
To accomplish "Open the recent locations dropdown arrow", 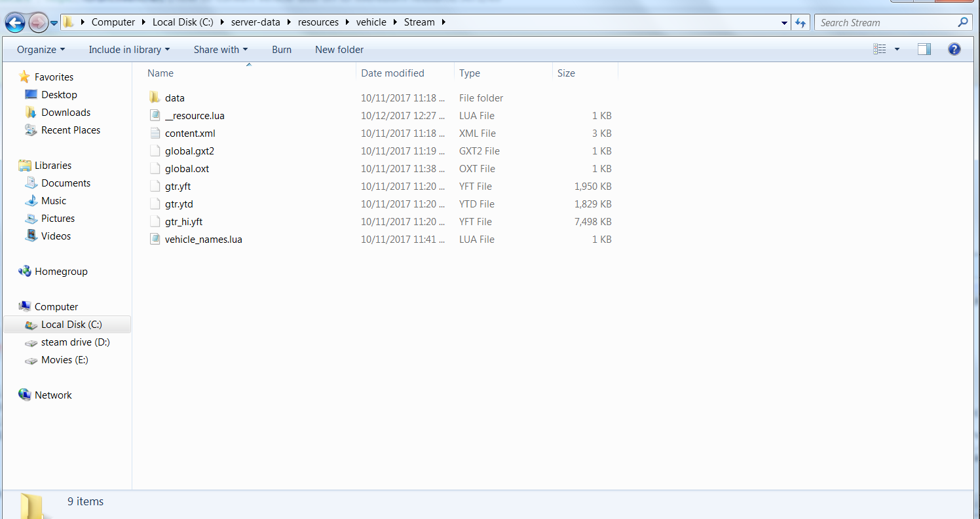I will pyautogui.click(x=54, y=23).
